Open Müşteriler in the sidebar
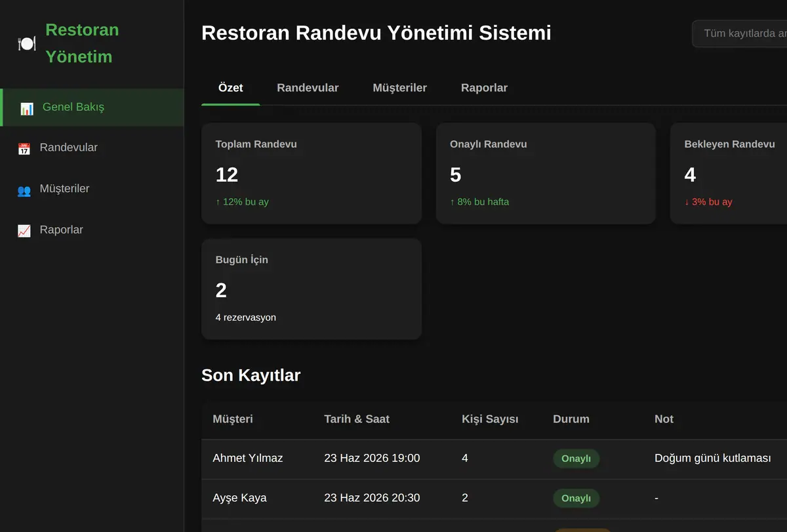This screenshot has width=787, height=532. click(92, 189)
